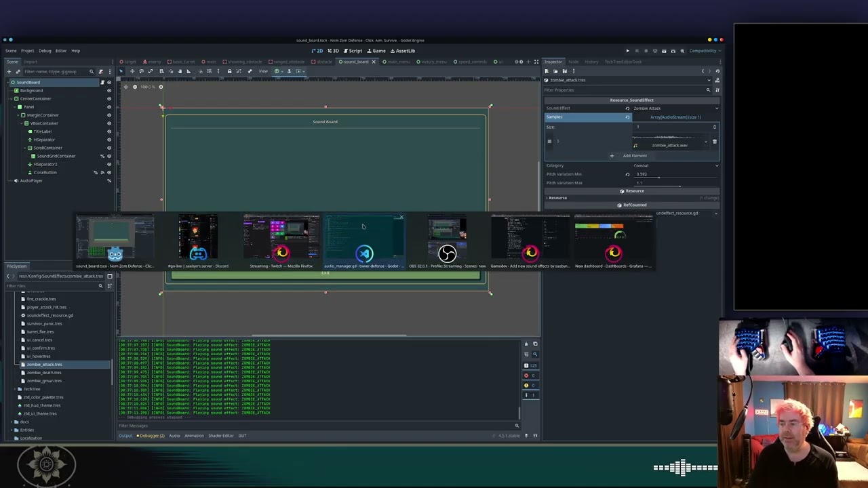
Task: Open the Inspector object history list
Action: pyautogui.click(x=717, y=71)
